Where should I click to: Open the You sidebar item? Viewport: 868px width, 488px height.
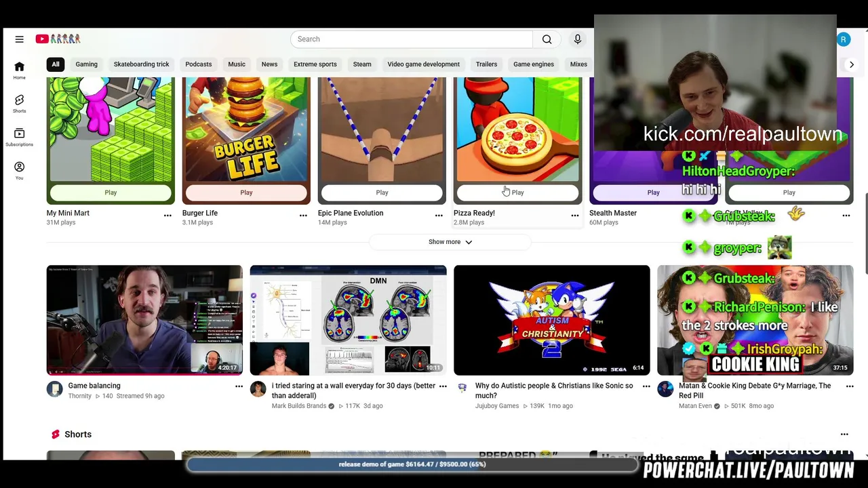coord(19,171)
